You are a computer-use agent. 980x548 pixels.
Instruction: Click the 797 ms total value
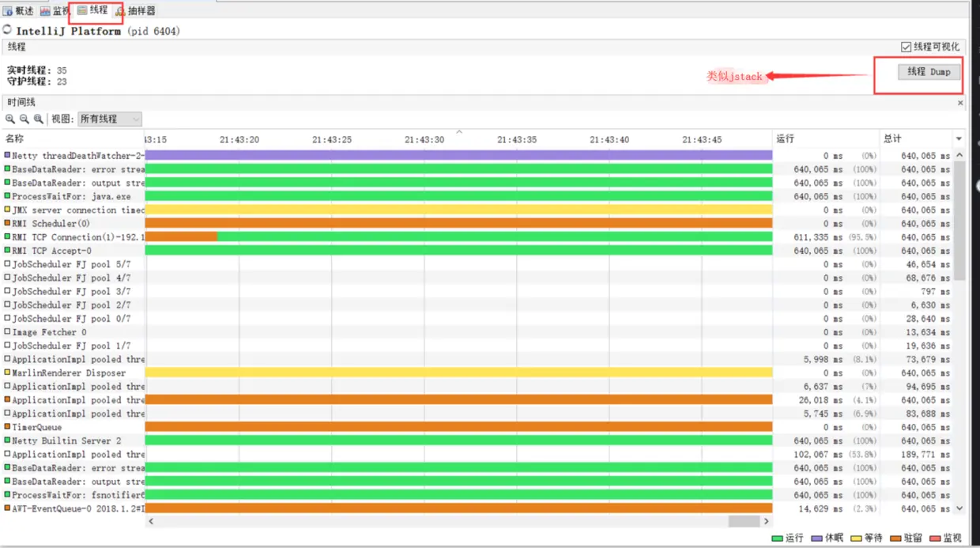click(935, 291)
